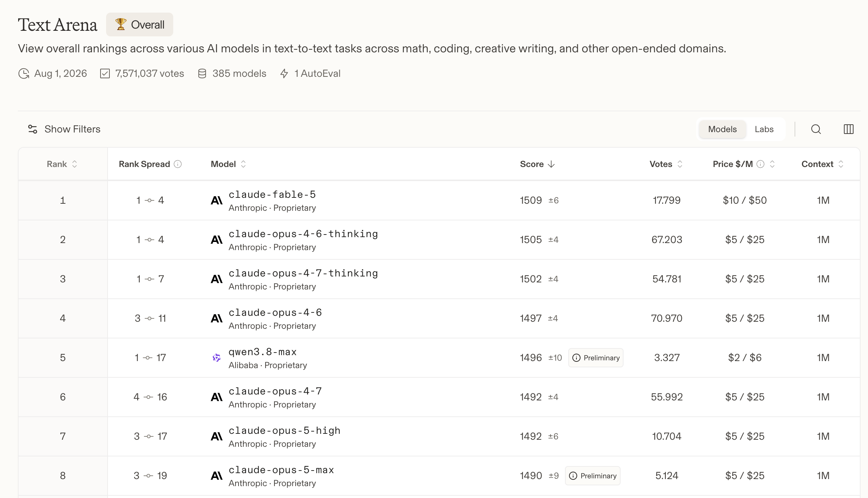Image resolution: width=868 pixels, height=498 pixels.
Task: Click the clock icon beside Aug 1, 2026
Action: [24, 73]
